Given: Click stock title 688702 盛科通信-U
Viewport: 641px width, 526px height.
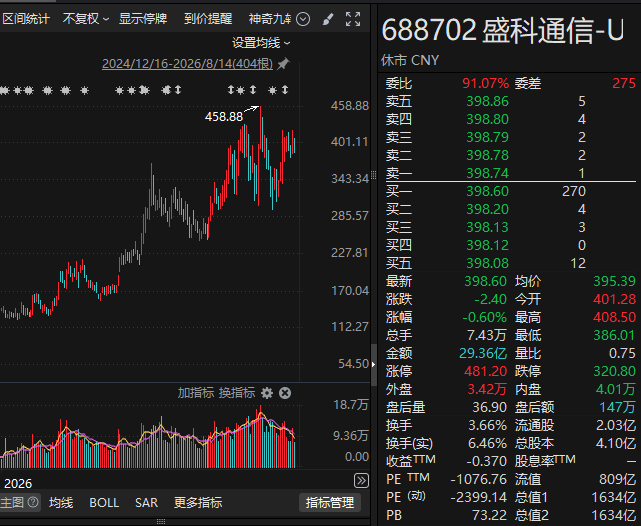Looking at the screenshot, I should point(503,30).
